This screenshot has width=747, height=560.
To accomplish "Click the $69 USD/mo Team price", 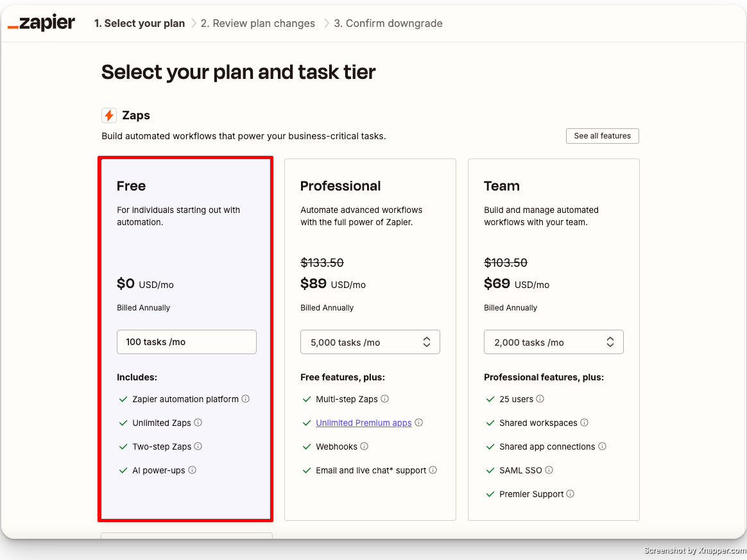I will pyautogui.click(x=517, y=284).
